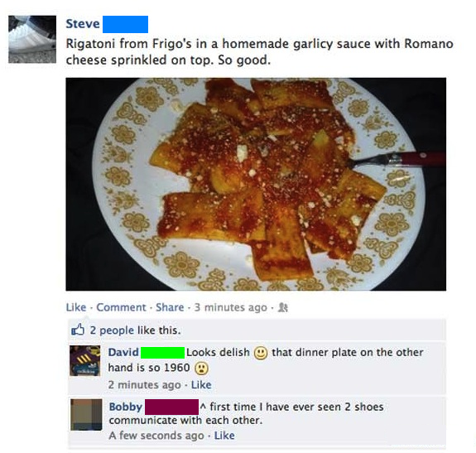
Task: Like David's comment
Action: pos(201,385)
